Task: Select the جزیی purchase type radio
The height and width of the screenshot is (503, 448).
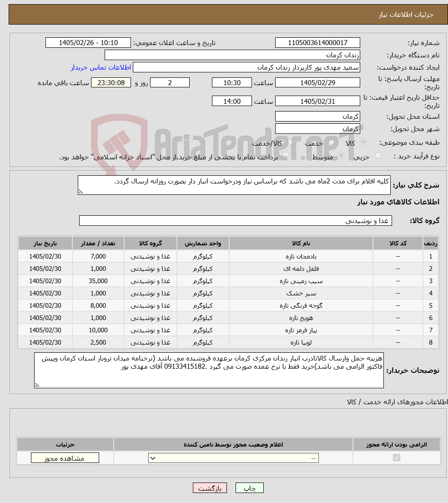Action: pos(378,156)
